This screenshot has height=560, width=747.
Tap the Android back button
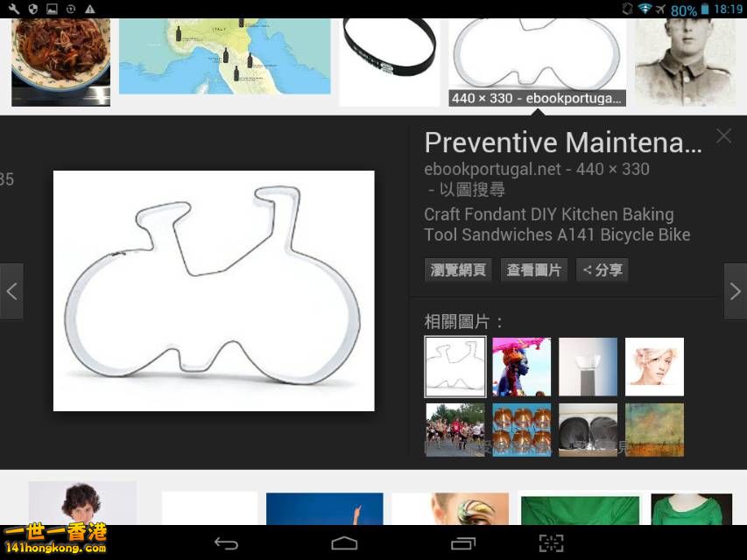pos(226,543)
